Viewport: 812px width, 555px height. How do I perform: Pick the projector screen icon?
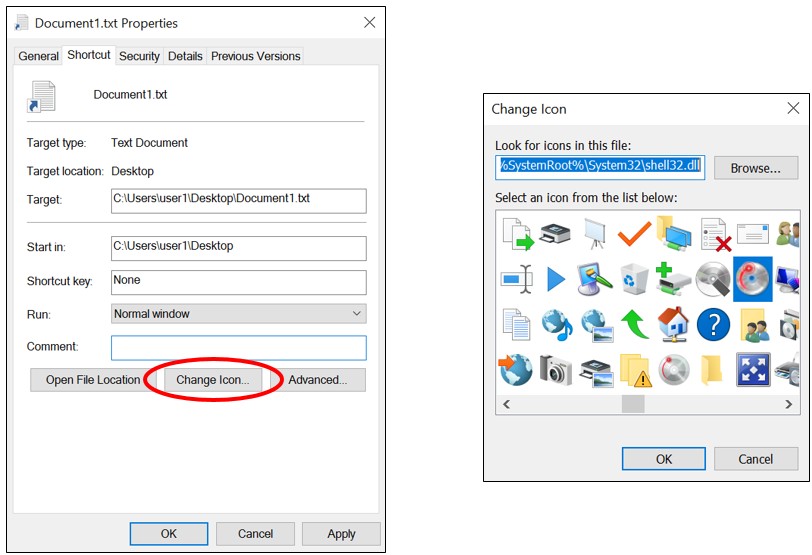(x=595, y=233)
